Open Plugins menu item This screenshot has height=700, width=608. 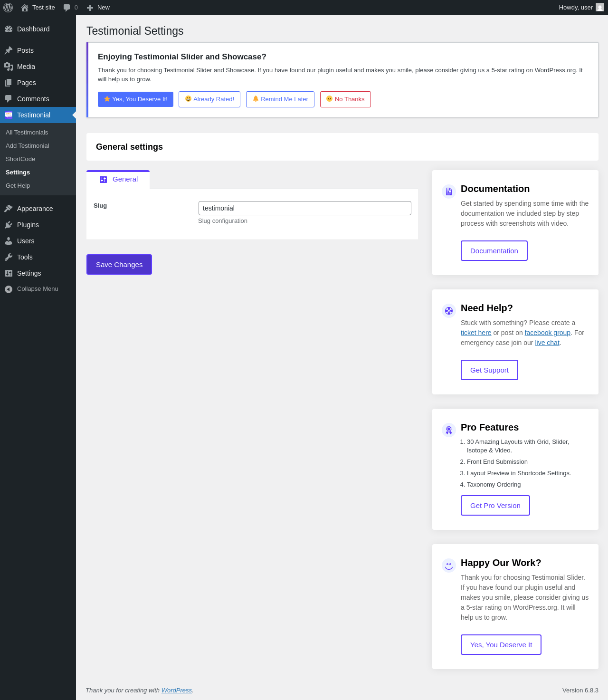(x=38, y=225)
